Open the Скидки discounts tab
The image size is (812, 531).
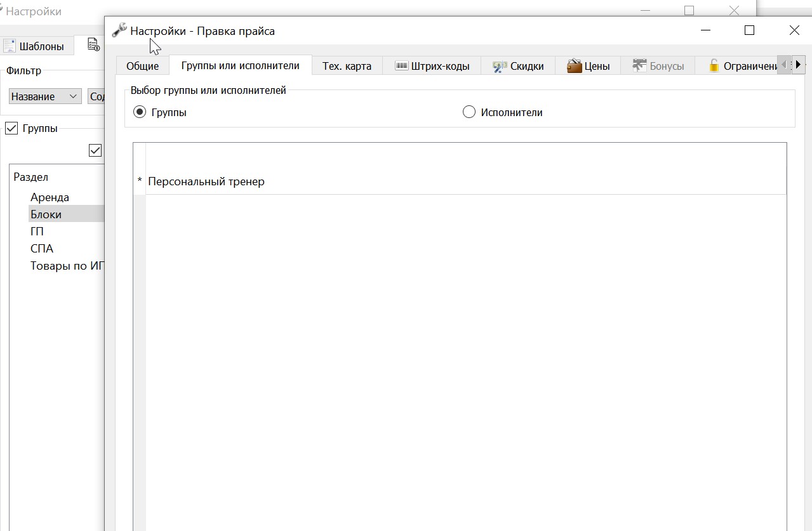518,66
